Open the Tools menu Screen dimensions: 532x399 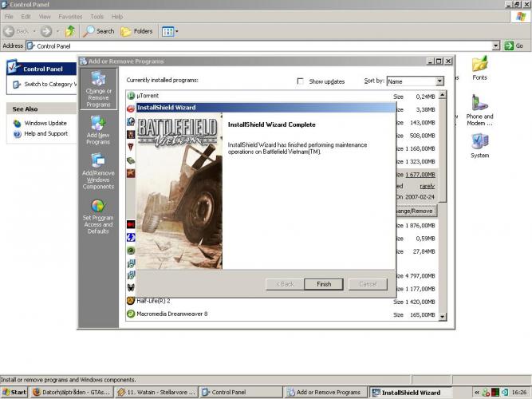click(x=97, y=16)
